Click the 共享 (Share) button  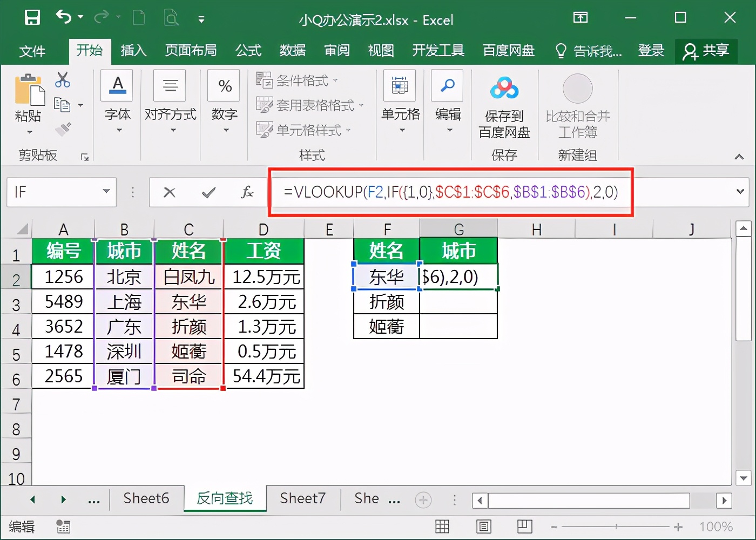click(706, 51)
